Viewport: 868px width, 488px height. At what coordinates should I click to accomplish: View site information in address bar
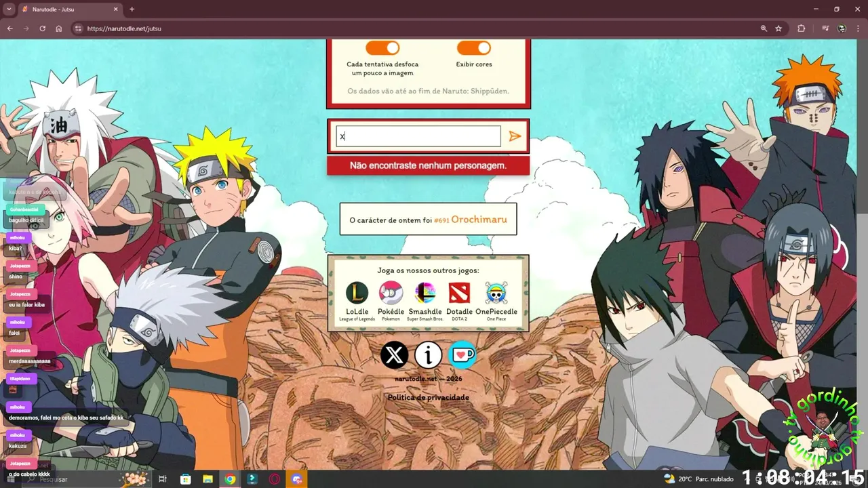click(x=78, y=28)
